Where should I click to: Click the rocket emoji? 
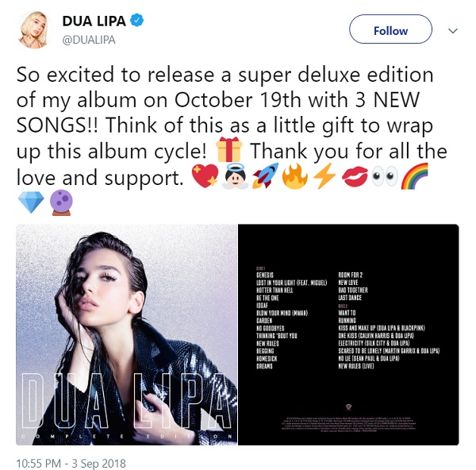point(265,176)
